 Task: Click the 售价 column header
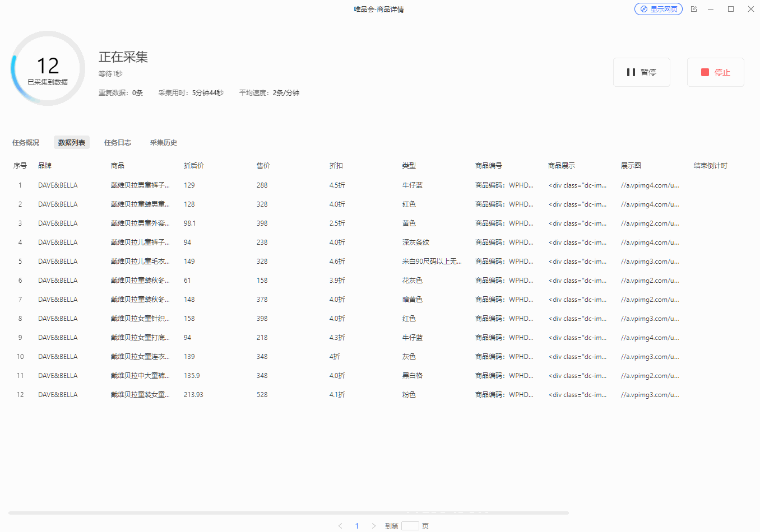coord(263,166)
